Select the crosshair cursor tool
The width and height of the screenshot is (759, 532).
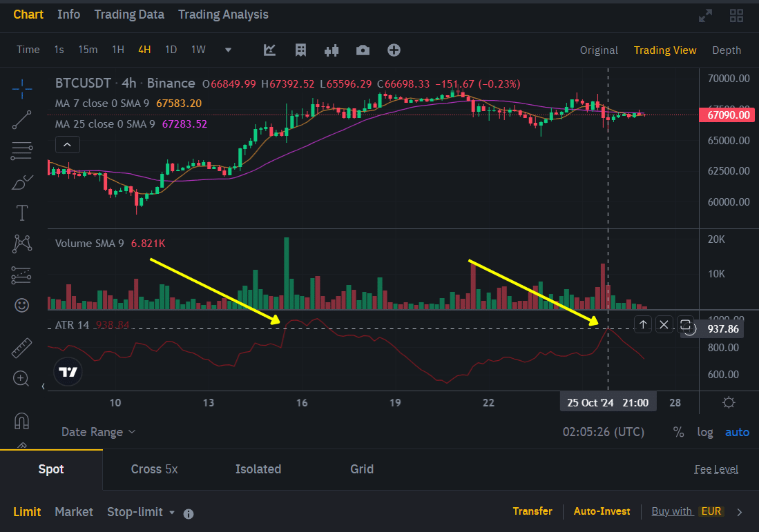point(21,88)
